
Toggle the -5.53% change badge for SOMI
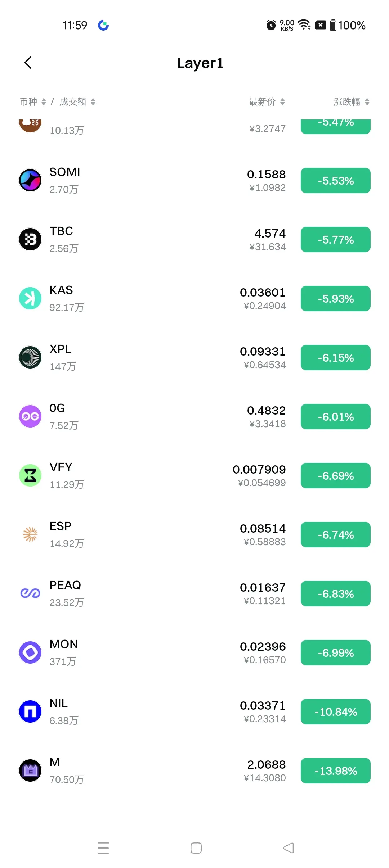(335, 181)
